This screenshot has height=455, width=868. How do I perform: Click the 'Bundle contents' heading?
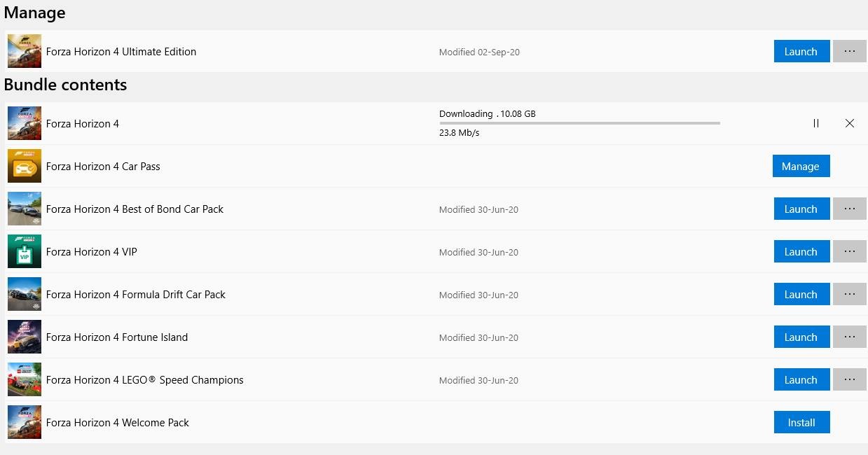[x=66, y=85]
